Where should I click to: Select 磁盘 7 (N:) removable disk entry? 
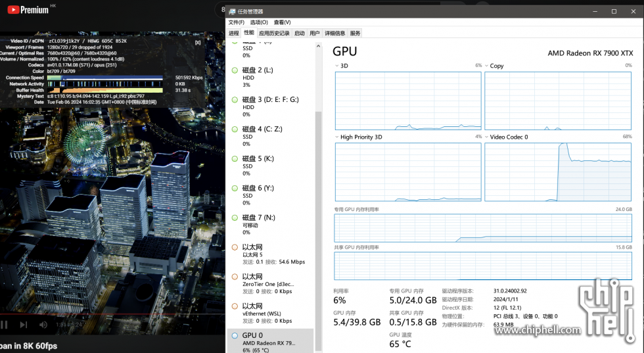click(x=270, y=225)
